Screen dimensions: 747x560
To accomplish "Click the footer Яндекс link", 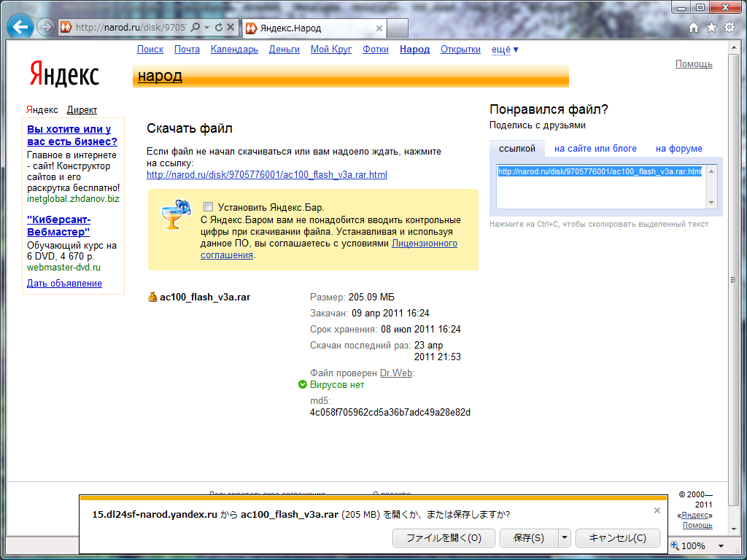I will tap(694, 516).
